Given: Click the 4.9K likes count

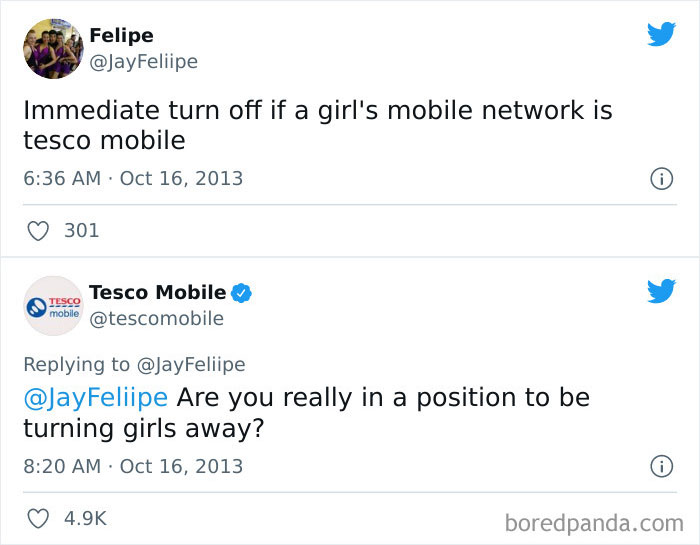Looking at the screenshot, I should [x=85, y=518].
